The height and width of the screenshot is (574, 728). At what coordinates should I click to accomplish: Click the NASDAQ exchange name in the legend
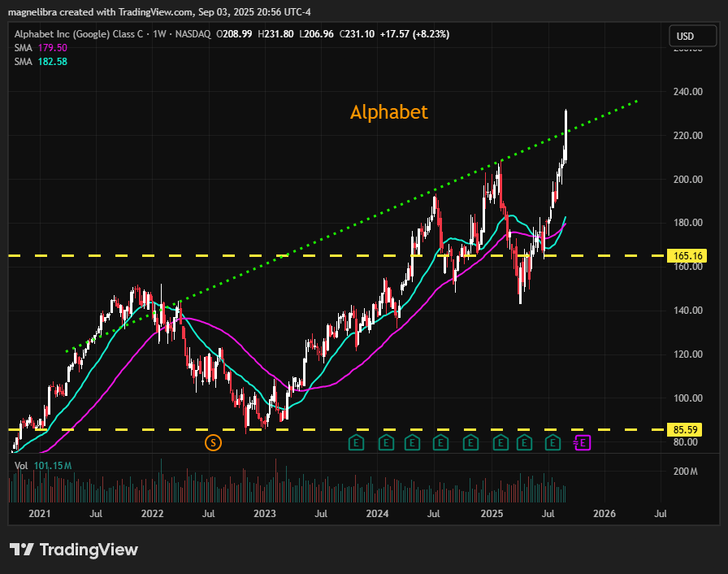tap(193, 34)
